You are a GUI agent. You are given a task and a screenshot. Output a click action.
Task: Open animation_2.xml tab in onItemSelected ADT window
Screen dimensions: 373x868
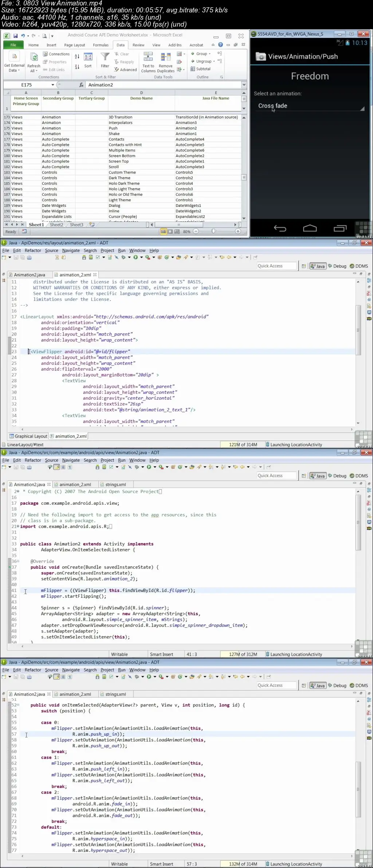pos(75,694)
